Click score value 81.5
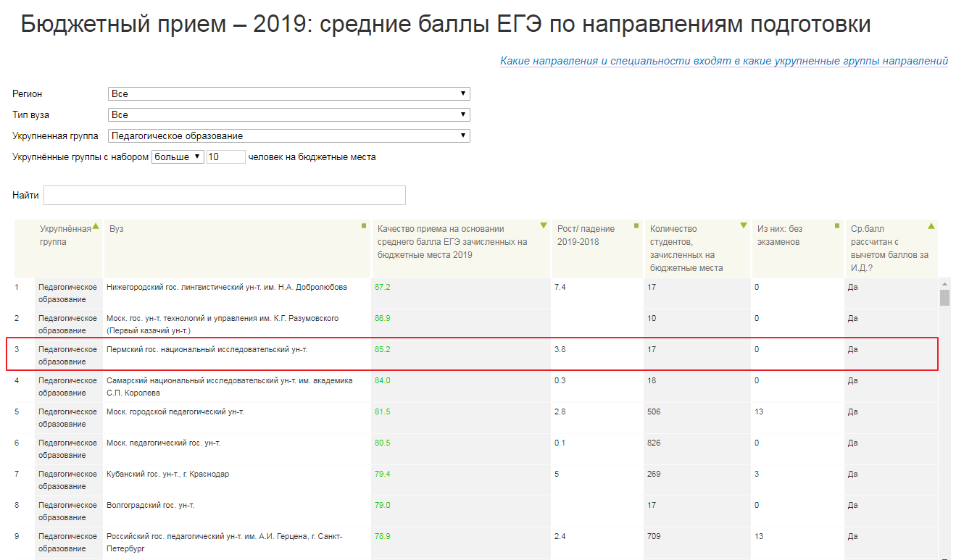The width and height of the screenshot is (956, 560). 383,411
